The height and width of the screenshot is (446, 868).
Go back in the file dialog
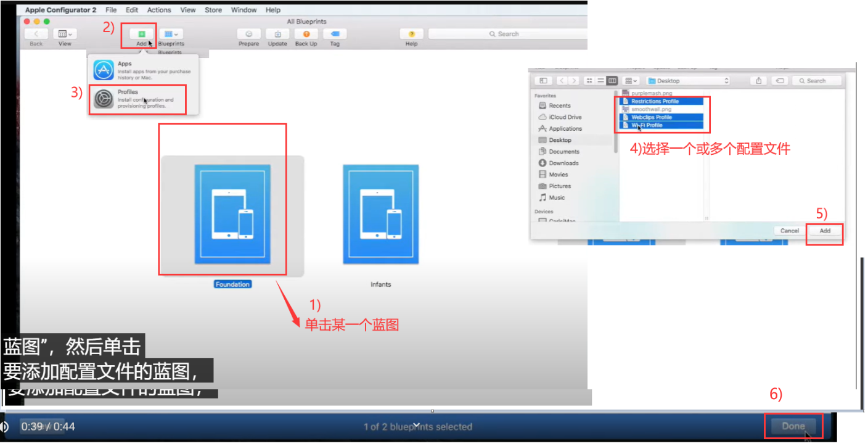[x=562, y=81]
